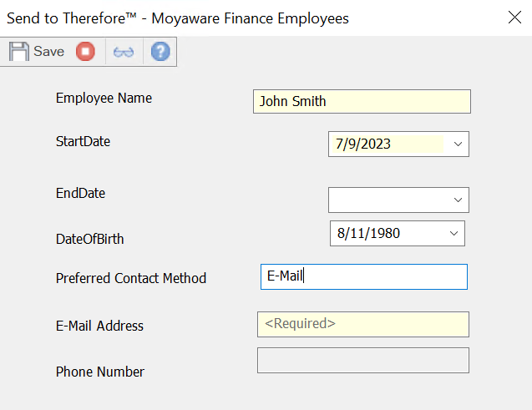Expand the EndDate date picker dropdown
This screenshot has width=532, height=410.
coord(458,200)
